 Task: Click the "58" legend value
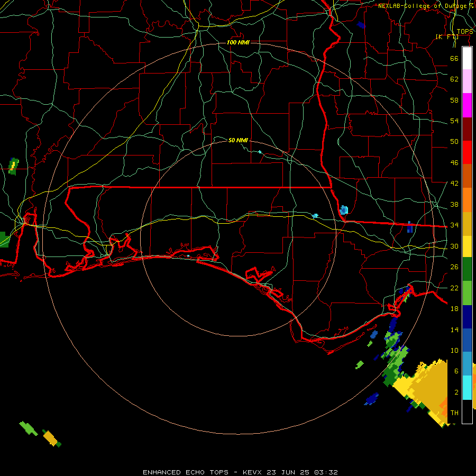[454, 100]
